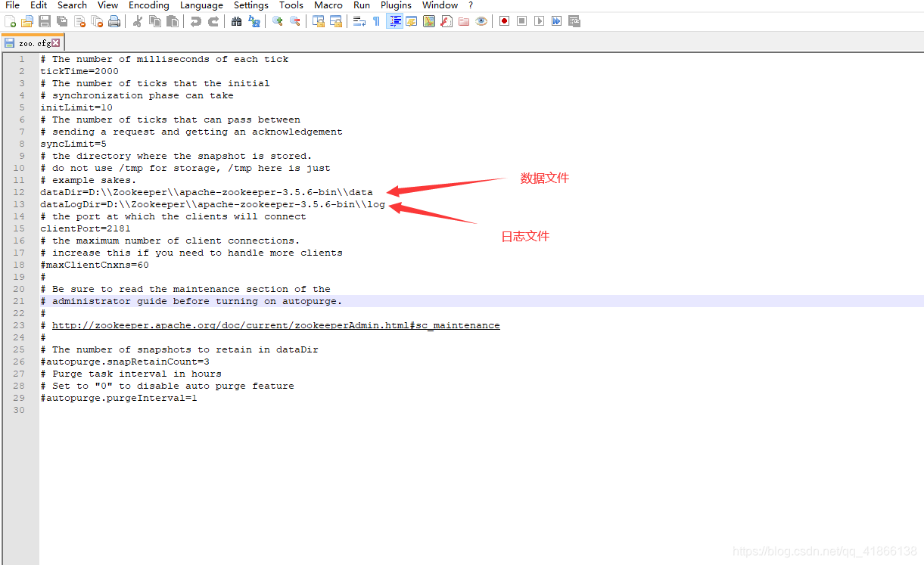Image resolution: width=924 pixels, height=565 pixels.
Task: Click the Cut scissors icon
Action: [138, 21]
